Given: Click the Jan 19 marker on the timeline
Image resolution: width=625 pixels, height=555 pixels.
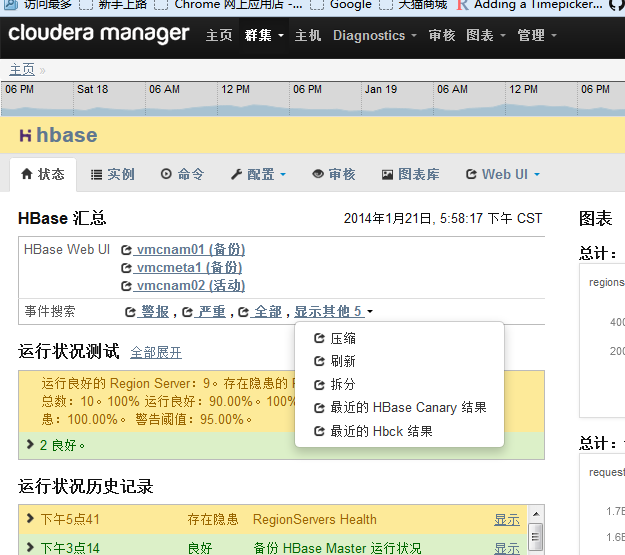Looking at the screenshot, I should point(381,89).
